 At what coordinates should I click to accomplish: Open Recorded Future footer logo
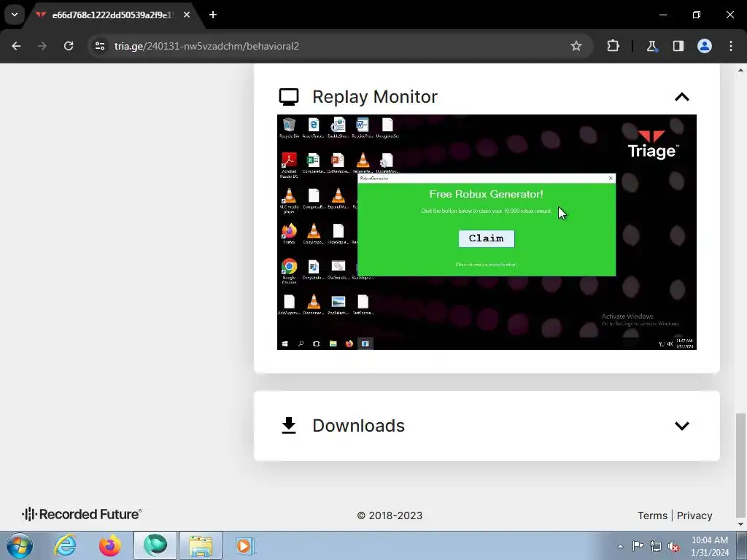tap(82, 514)
